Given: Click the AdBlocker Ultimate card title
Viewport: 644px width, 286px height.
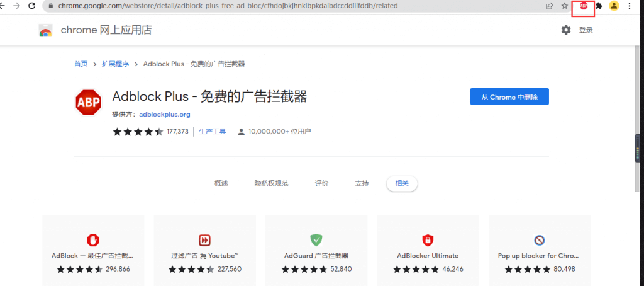Looking at the screenshot, I should (x=428, y=256).
